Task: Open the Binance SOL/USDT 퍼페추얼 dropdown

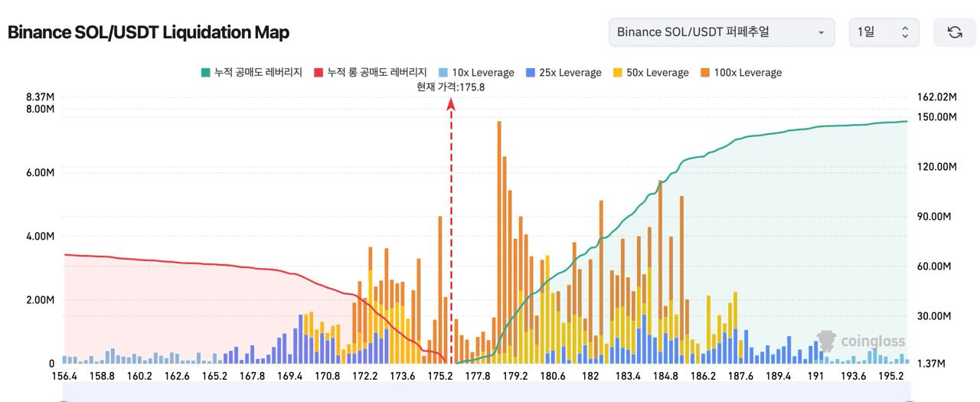Action: pyautogui.click(x=721, y=32)
